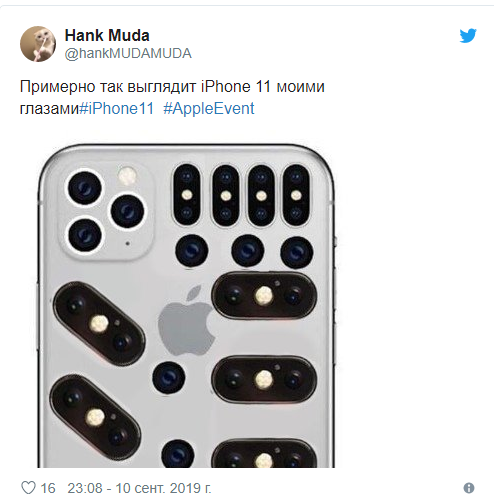This screenshot has height=494, width=494.
Task: Click the single lens below the Apple logo
Action: tap(169, 378)
